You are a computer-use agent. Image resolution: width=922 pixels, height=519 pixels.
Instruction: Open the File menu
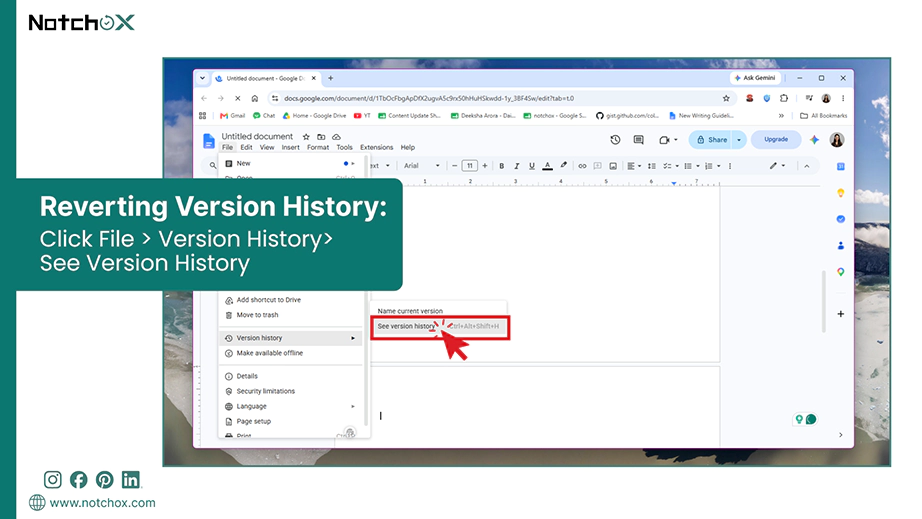pos(228,148)
